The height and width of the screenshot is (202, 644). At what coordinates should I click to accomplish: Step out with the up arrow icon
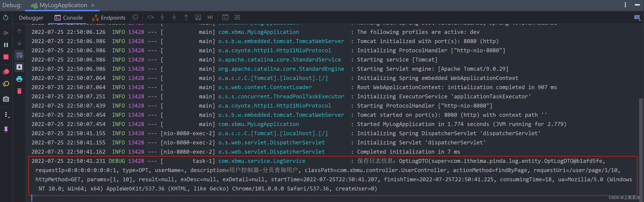tap(186, 17)
